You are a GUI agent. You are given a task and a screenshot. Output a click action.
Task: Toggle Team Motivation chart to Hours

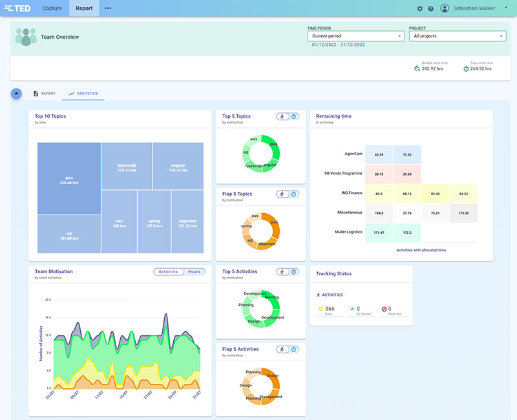pos(194,271)
